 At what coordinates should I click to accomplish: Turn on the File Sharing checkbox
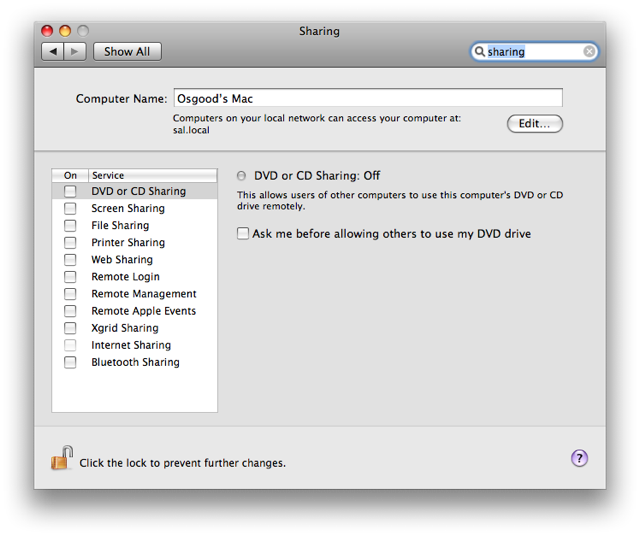coord(70,225)
